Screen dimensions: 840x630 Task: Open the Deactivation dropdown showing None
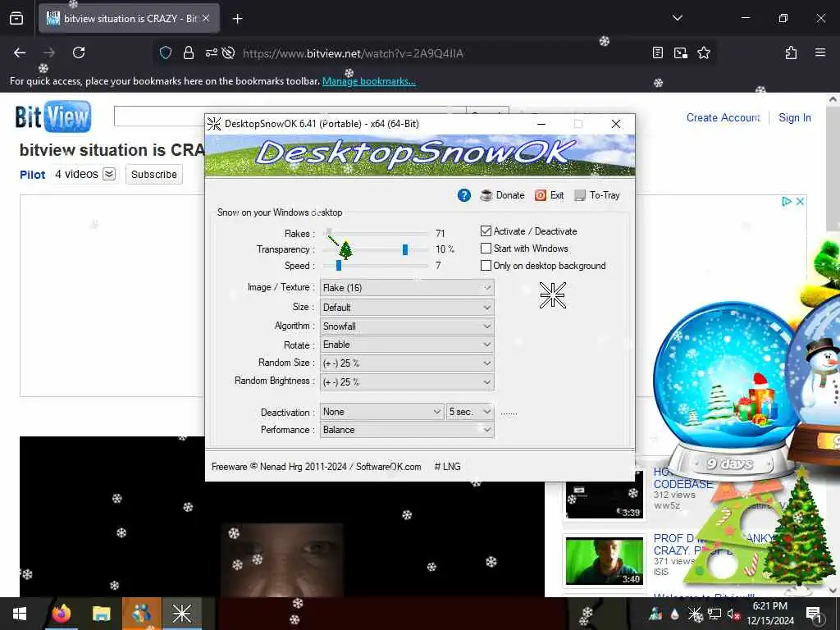click(x=382, y=412)
